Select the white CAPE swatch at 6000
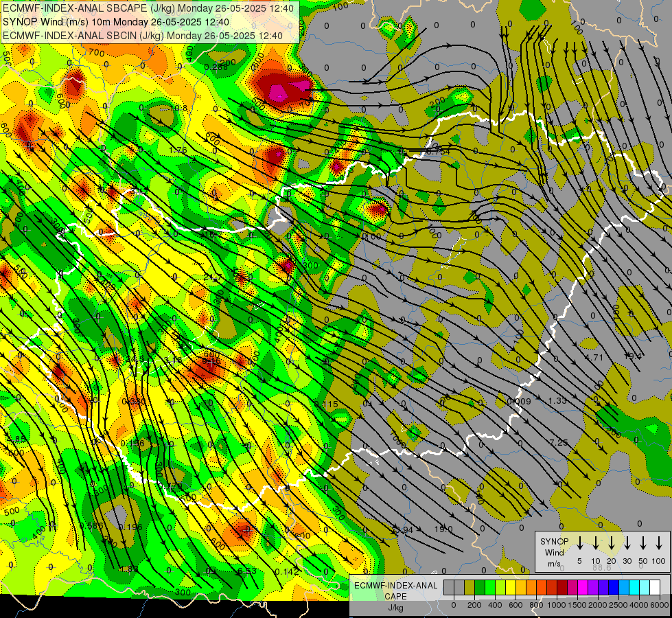 coord(654,587)
